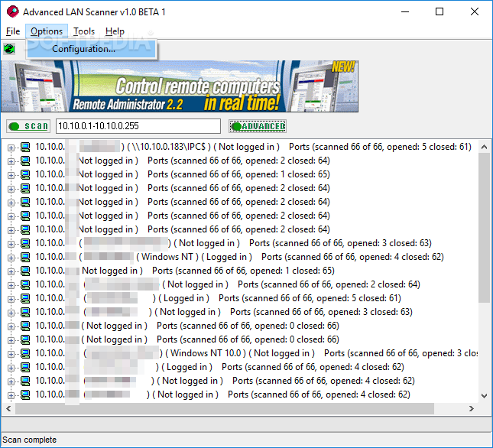Image resolution: width=493 pixels, height=448 pixels.
Task: Click the Advanced LAN Scanner title bar icon
Action: point(12,12)
